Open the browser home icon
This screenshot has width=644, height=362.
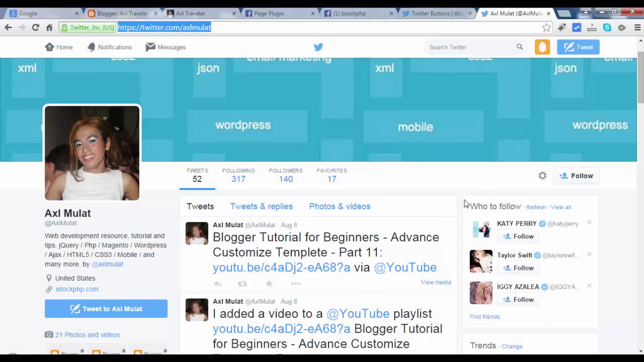[49, 28]
